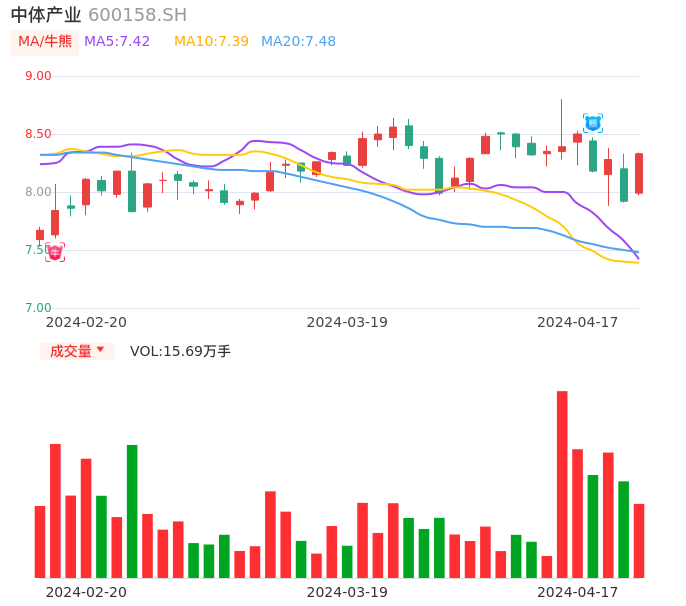
Task: Toggle the MA20:7.48 legend line
Action: point(298,42)
